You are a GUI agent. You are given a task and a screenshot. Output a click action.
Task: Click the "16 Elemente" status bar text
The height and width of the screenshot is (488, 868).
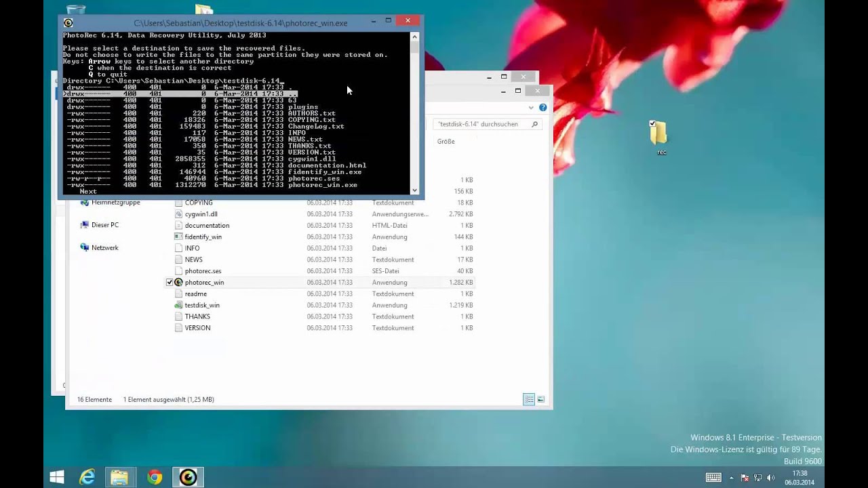94,399
